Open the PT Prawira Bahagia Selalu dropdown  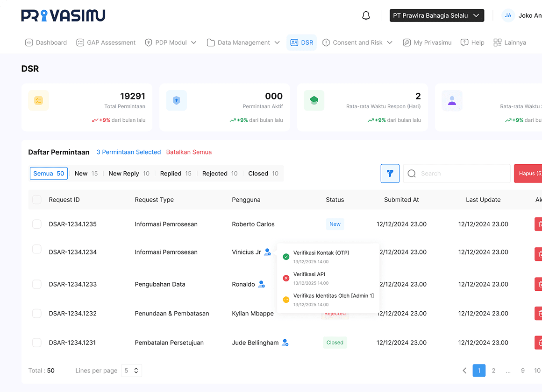coord(436,15)
